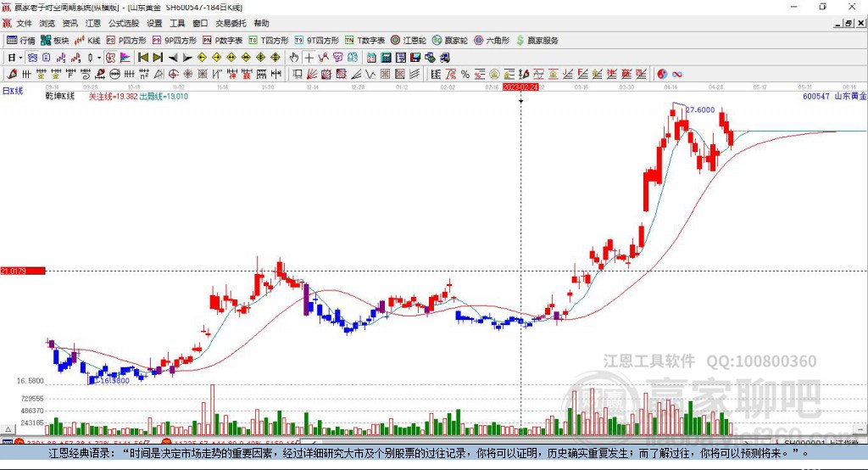Click the 27.6000 high price annotation
Viewport: 868px width, 470px height.
(700, 109)
